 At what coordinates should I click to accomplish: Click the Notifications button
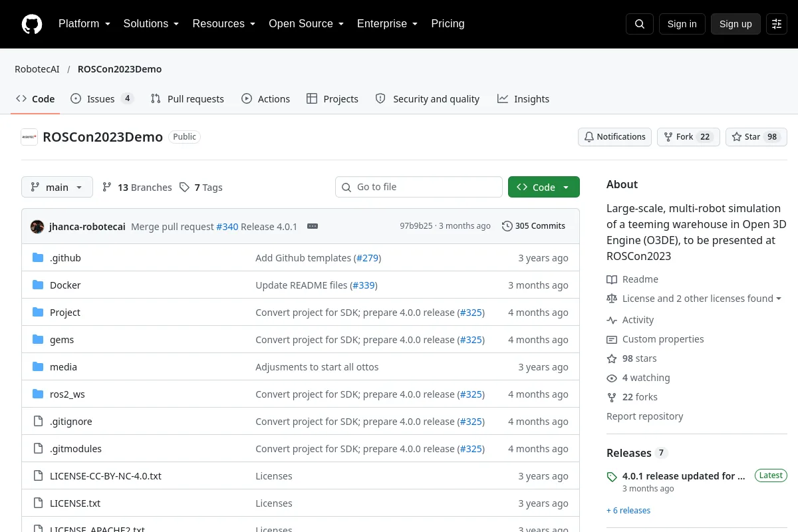(615, 137)
